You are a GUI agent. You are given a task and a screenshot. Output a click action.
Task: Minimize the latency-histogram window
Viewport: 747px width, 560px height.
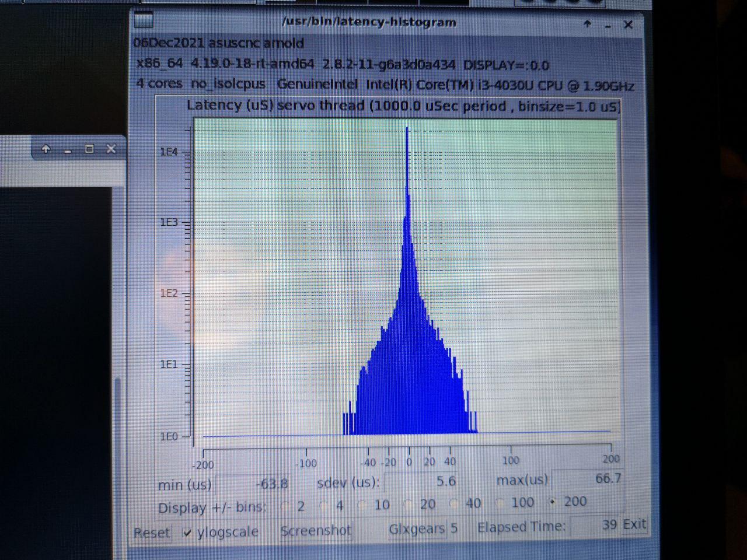[x=608, y=26]
